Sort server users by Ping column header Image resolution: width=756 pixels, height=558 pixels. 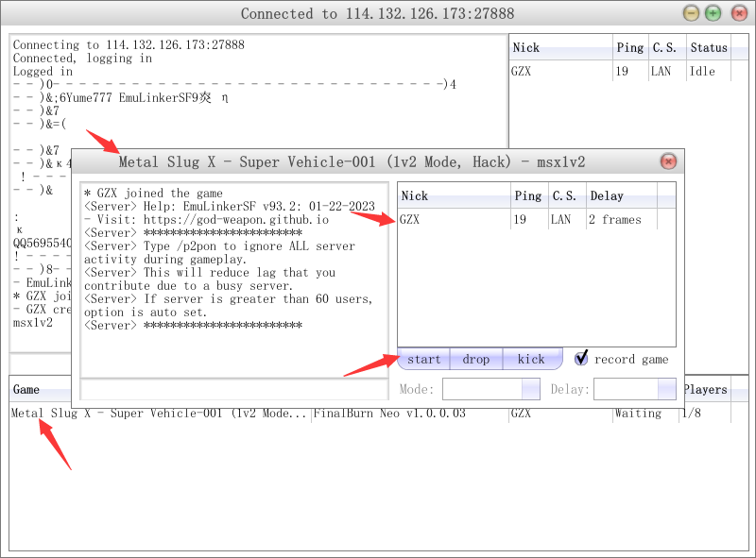point(630,48)
